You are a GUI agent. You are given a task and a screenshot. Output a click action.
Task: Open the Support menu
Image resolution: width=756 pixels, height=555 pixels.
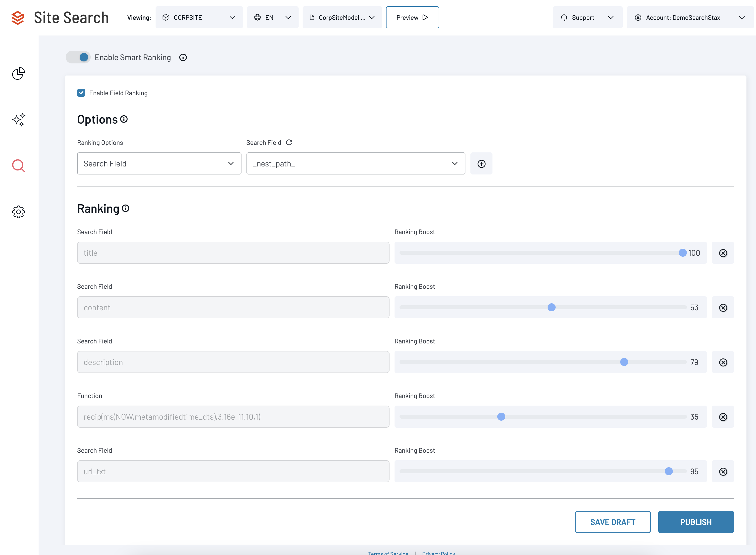point(587,18)
